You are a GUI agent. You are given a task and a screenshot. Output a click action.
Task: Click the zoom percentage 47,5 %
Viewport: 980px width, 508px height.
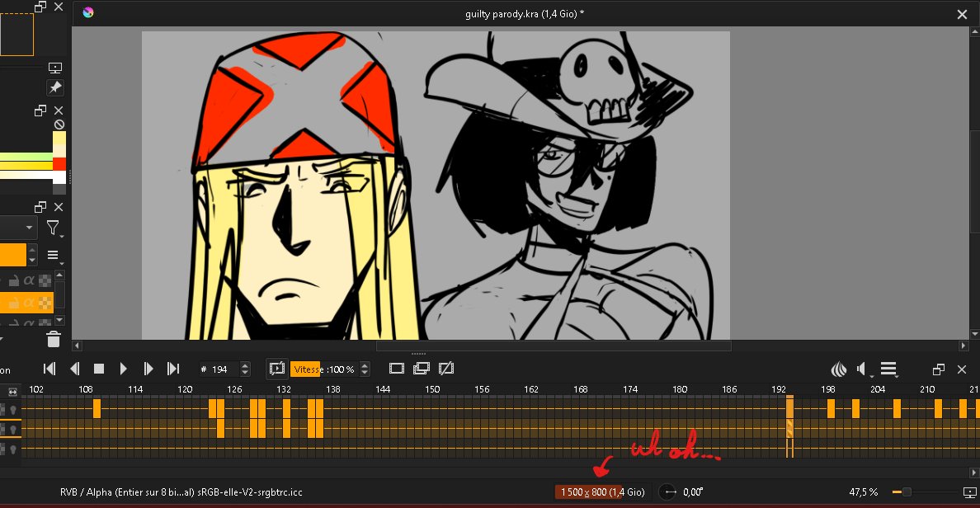point(863,492)
